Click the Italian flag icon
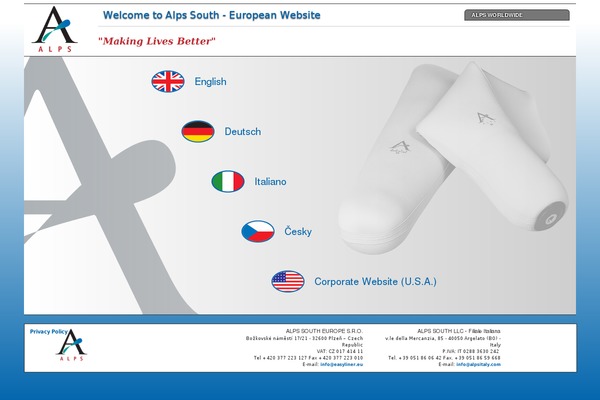 [228, 181]
